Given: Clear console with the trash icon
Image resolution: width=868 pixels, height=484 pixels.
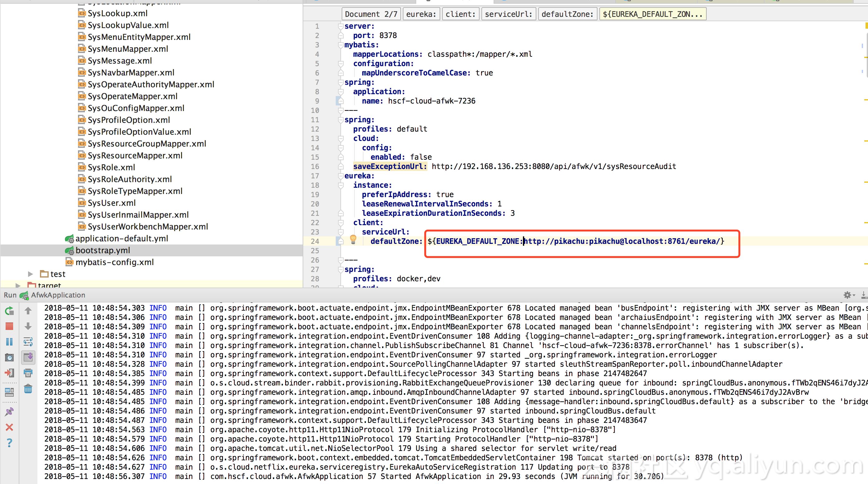Looking at the screenshot, I should tap(28, 389).
